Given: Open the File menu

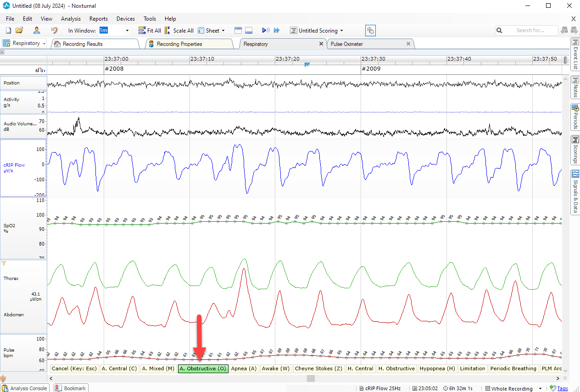Looking at the screenshot, I should (x=10, y=19).
